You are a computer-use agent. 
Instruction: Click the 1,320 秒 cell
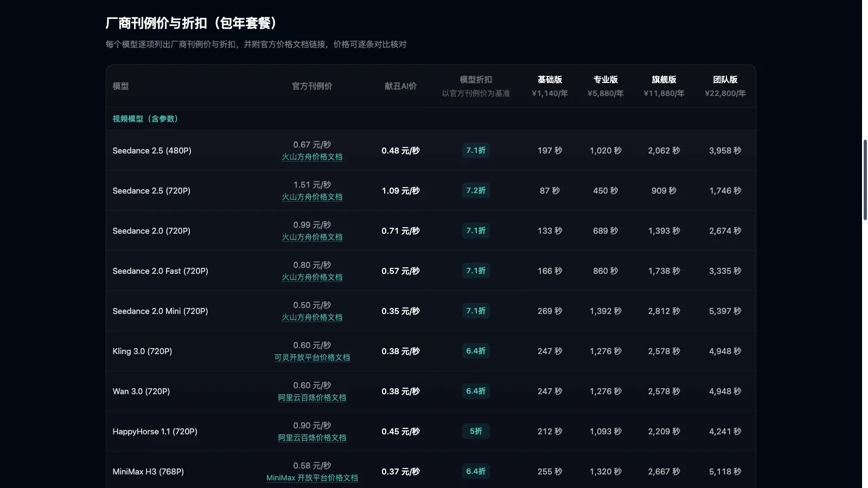[x=605, y=471]
